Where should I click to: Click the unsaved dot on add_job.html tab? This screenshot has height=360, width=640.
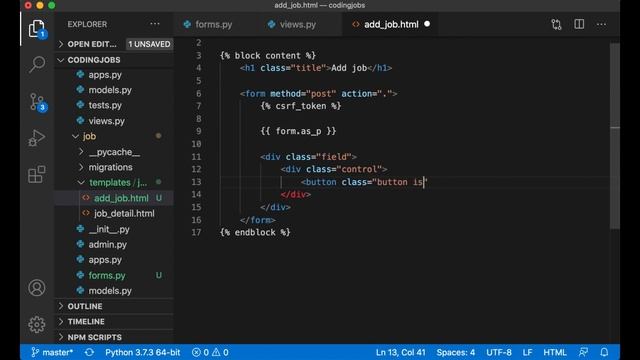427,24
